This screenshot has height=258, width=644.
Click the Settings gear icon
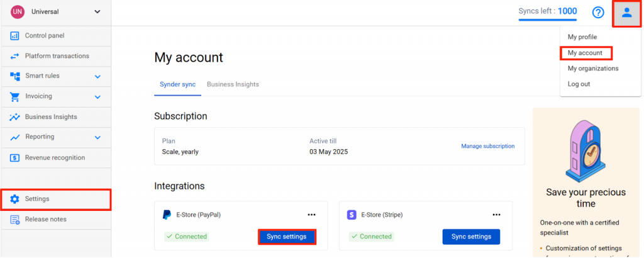(x=14, y=199)
